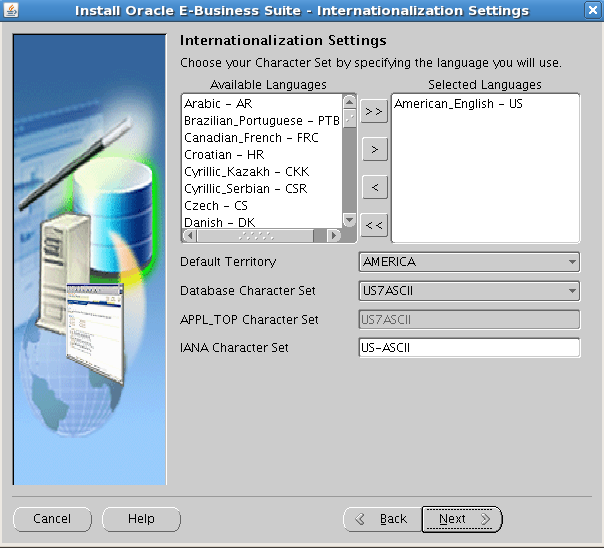
Task: Click scroll right arrow of Available Languages
Action: [x=334, y=235]
